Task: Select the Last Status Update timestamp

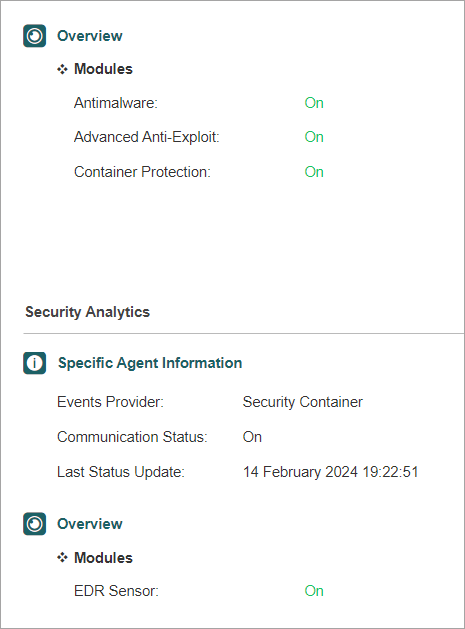Action: tap(330, 472)
